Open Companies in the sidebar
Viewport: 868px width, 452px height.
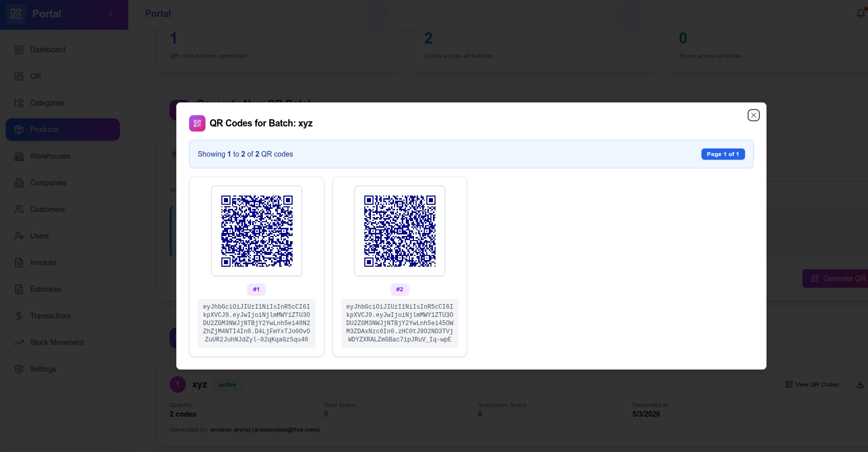(63, 183)
